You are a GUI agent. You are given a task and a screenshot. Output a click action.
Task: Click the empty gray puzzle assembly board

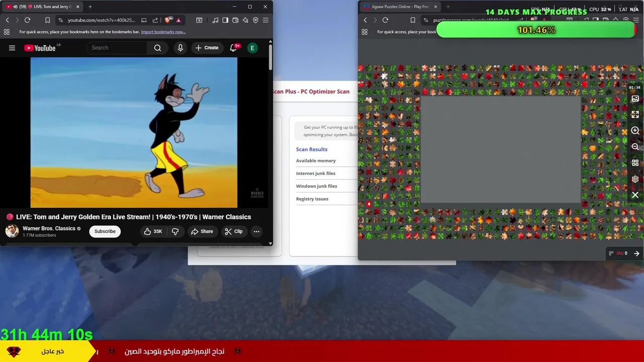(501, 149)
